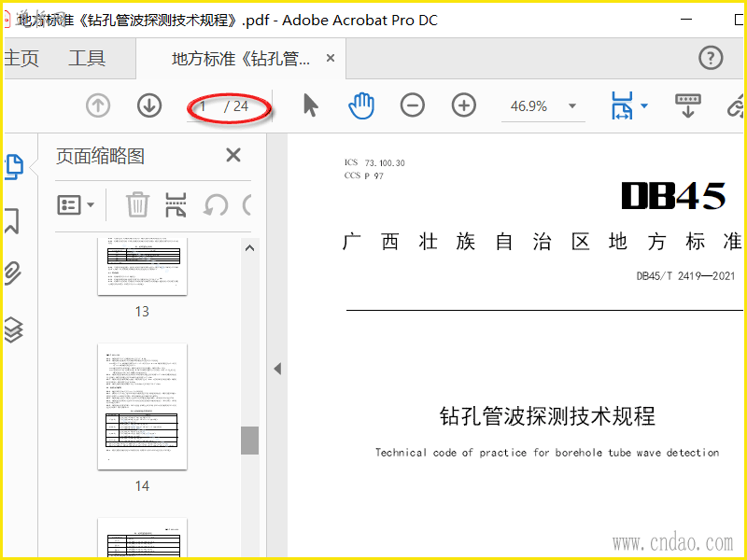The image size is (747, 560).
Task: Go to next page arrow
Action: (x=149, y=105)
